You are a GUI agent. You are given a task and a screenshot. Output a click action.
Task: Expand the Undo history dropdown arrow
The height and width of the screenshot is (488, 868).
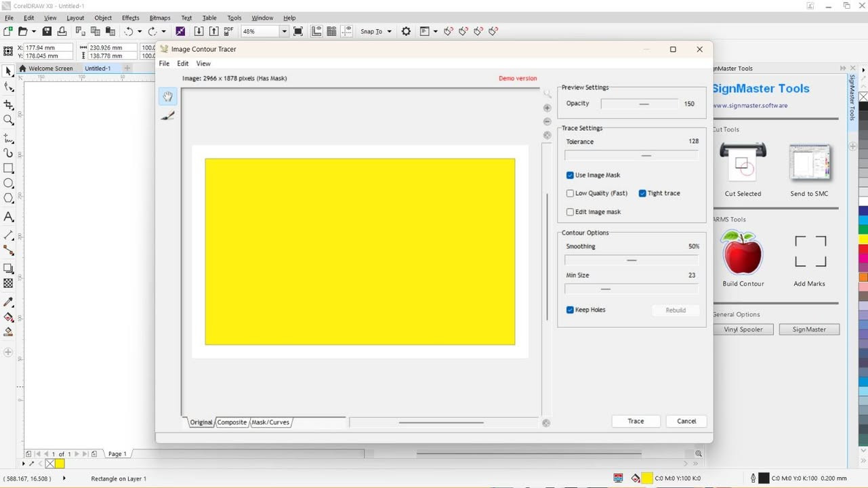click(140, 31)
